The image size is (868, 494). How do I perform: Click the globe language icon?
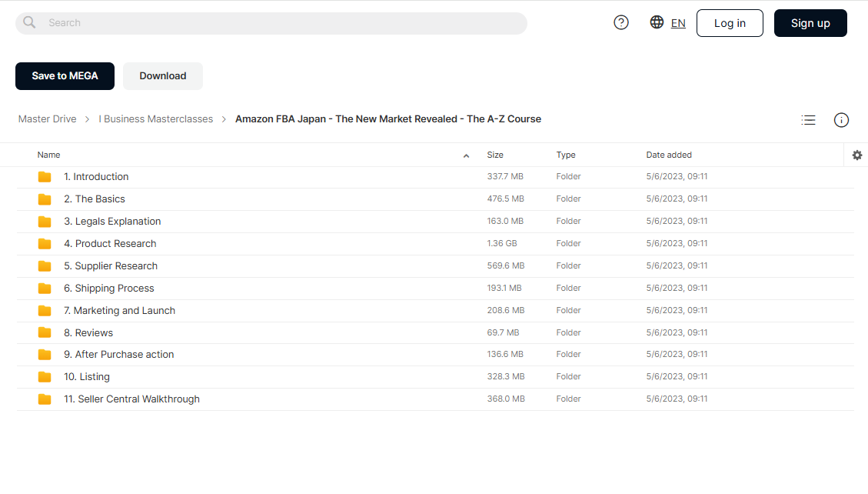(657, 22)
